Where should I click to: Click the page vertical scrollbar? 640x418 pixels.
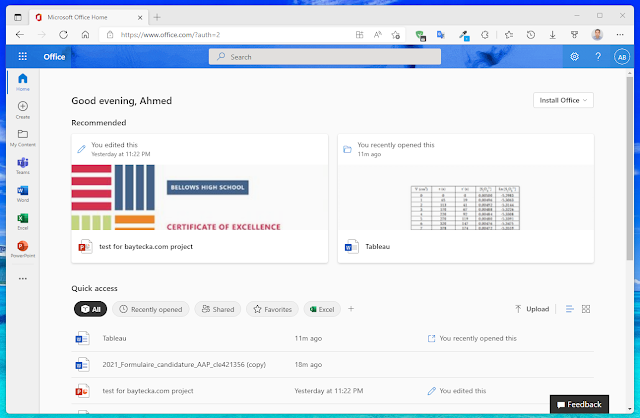pyautogui.click(x=630, y=167)
